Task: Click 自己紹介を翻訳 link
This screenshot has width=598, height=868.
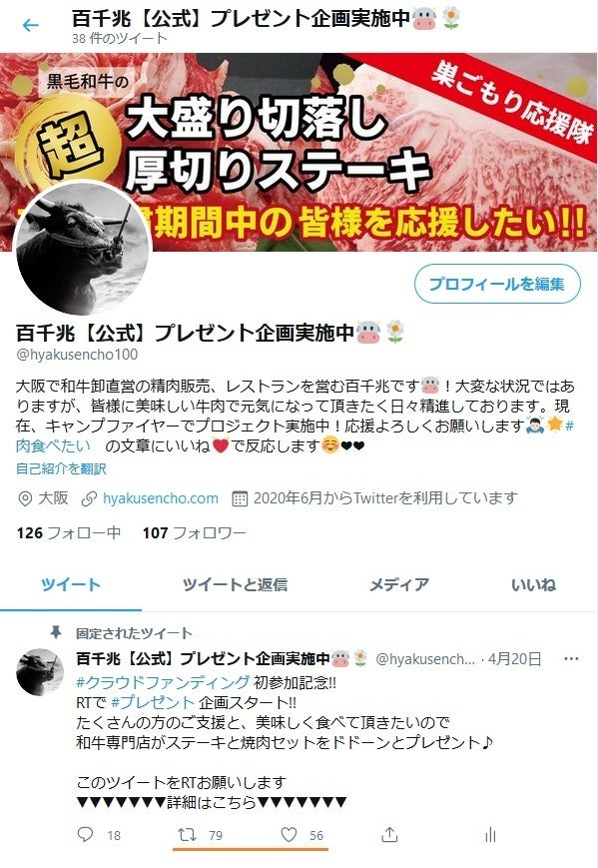Action: click(x=61, y=468)
